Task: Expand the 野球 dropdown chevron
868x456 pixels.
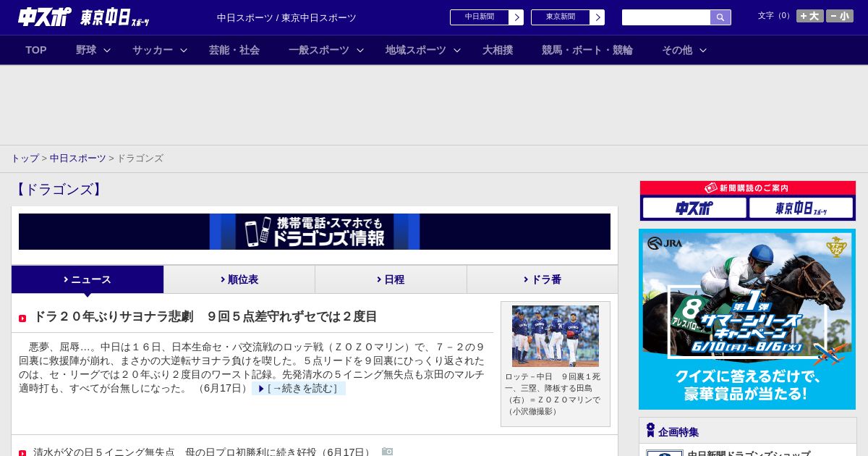Action: click(x=107, y=50)
